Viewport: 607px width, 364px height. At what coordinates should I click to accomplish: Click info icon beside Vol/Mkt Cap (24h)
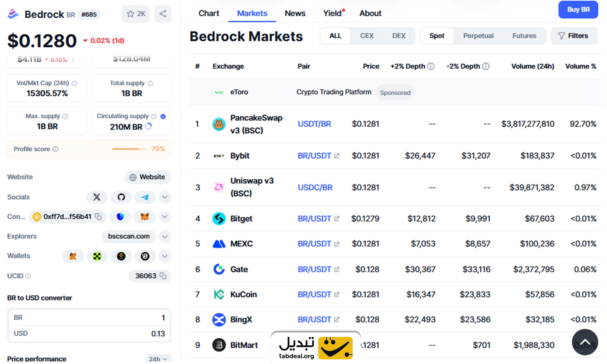coord(74,84)
